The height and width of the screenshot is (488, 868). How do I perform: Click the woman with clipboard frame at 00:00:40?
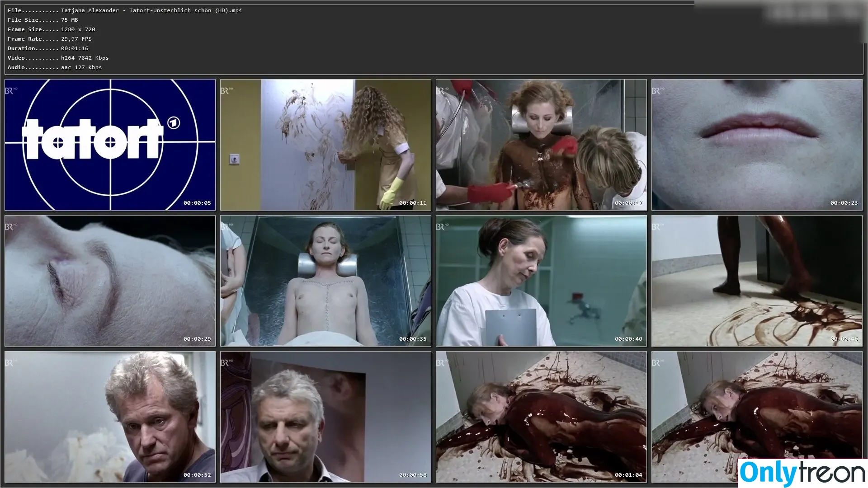541,281
